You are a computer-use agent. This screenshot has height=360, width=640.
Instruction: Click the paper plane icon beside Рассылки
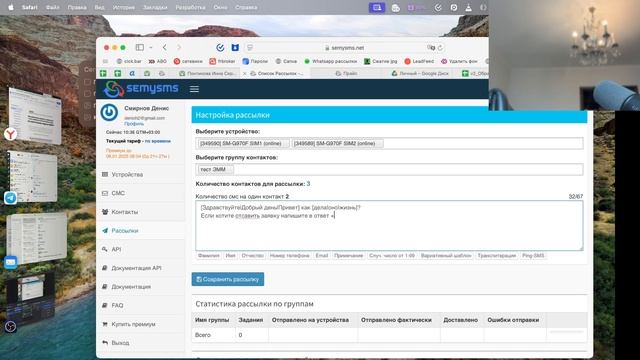pyautogui.click(x=105, y=231)
